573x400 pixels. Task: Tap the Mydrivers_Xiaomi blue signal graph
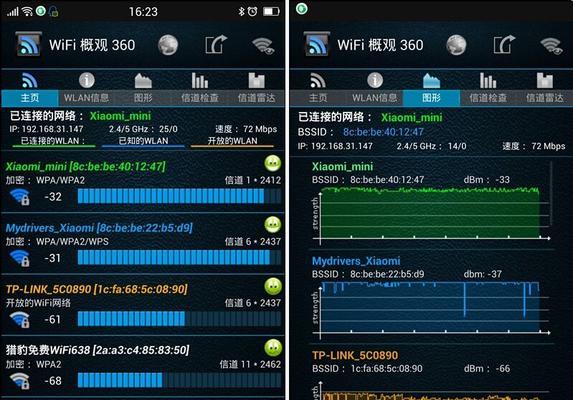431,308
